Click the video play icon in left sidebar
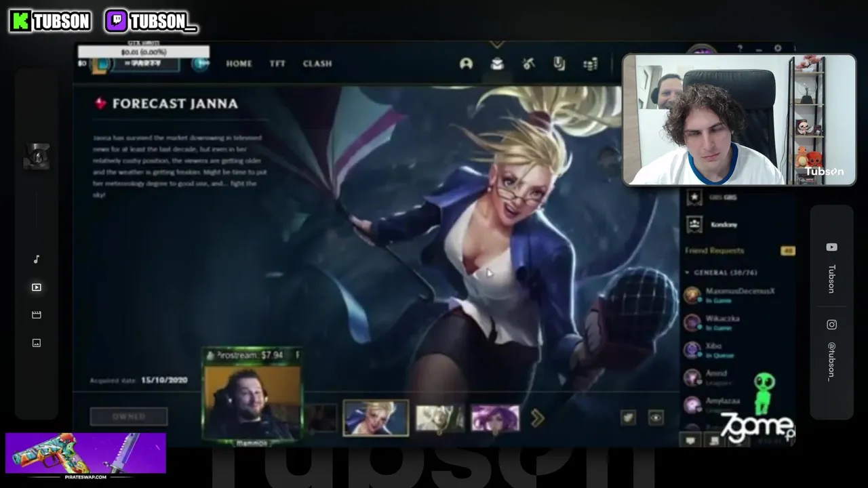This screenshot has width=868, height=488. (x=37, y=287)
